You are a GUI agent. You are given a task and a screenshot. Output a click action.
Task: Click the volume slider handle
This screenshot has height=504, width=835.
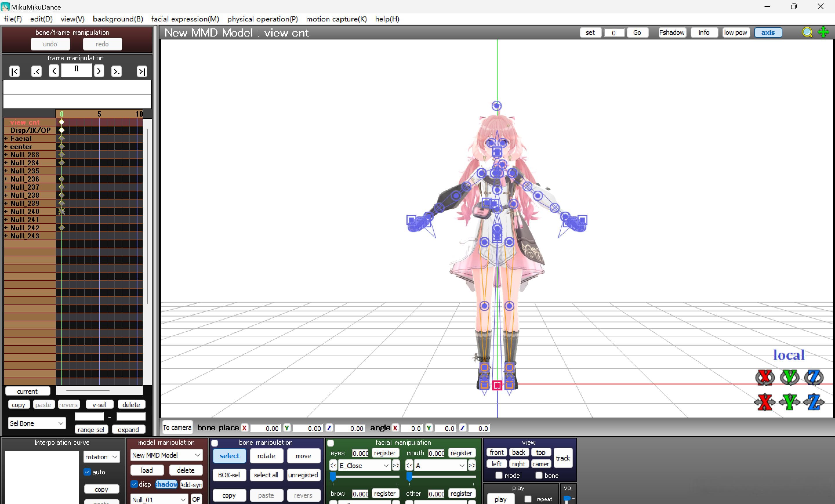tap(566, 499)
